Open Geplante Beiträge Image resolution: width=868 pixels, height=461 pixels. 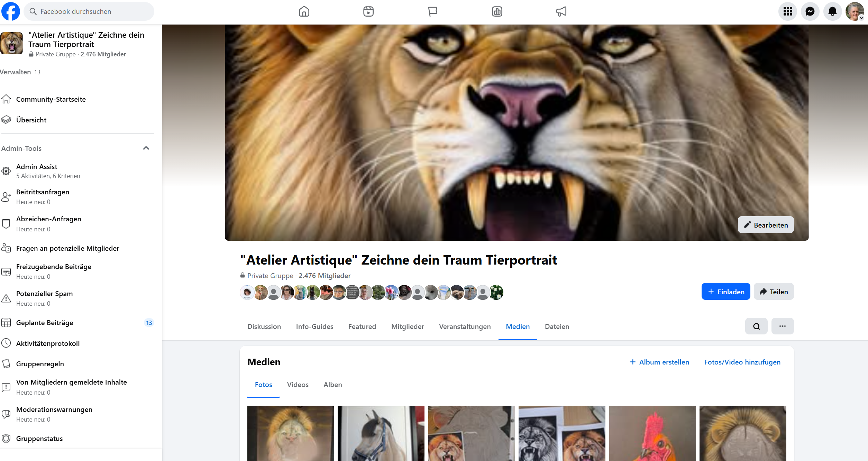click(77, 323)
